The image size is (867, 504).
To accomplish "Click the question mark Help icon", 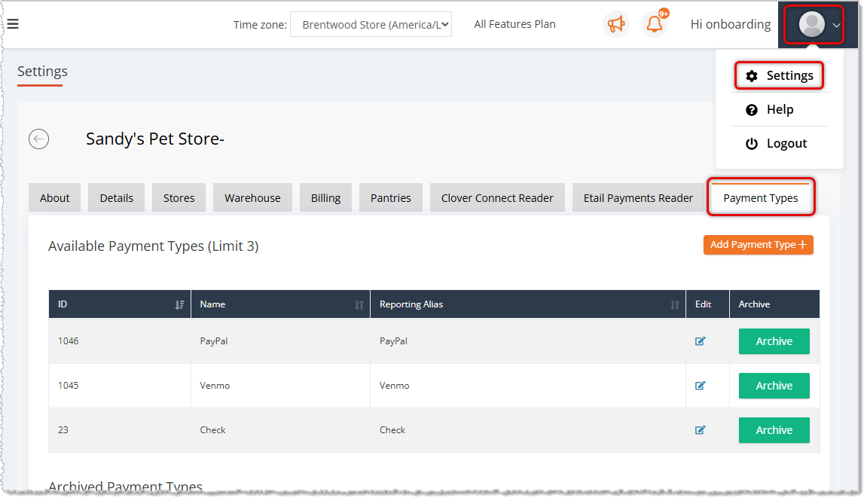I will [752, 109].
